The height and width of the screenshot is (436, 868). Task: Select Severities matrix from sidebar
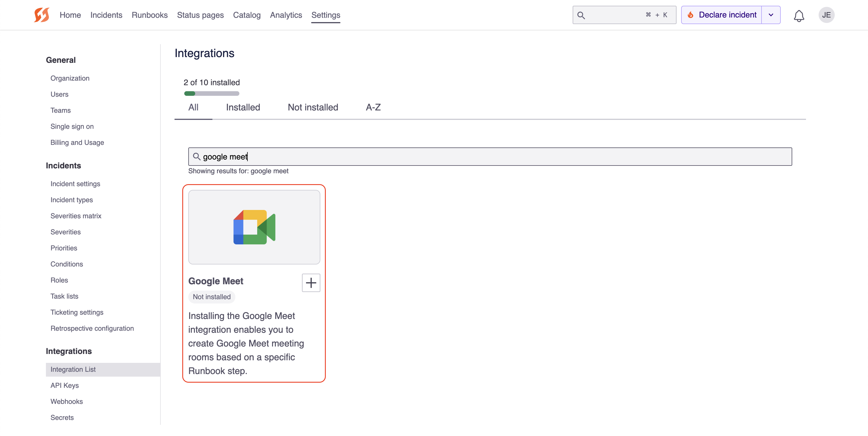pos(75,216)
